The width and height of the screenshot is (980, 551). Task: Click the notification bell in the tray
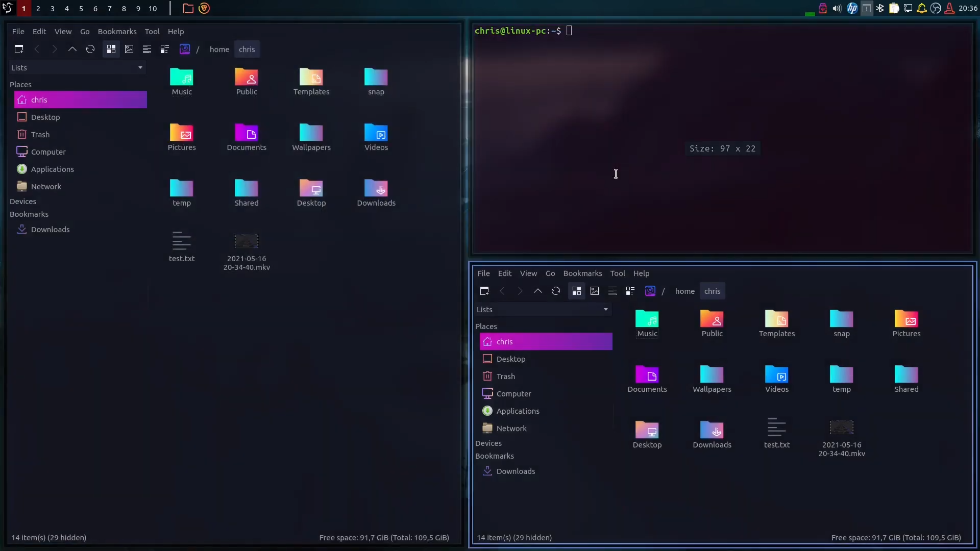click(x=922, y=8)
